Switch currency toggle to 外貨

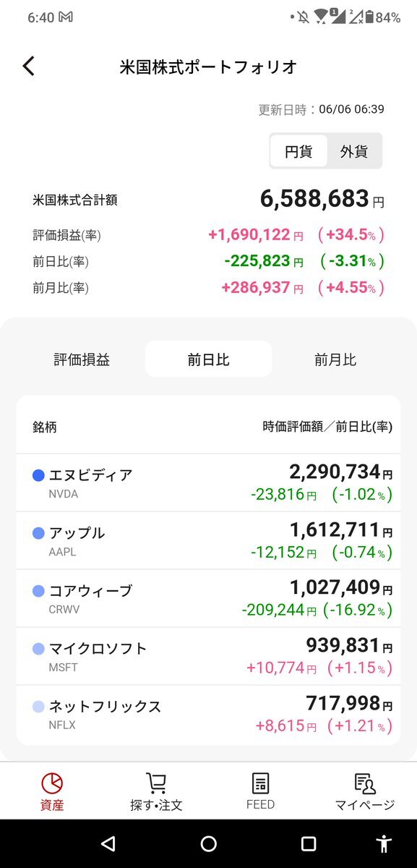(x=354, y=151)
